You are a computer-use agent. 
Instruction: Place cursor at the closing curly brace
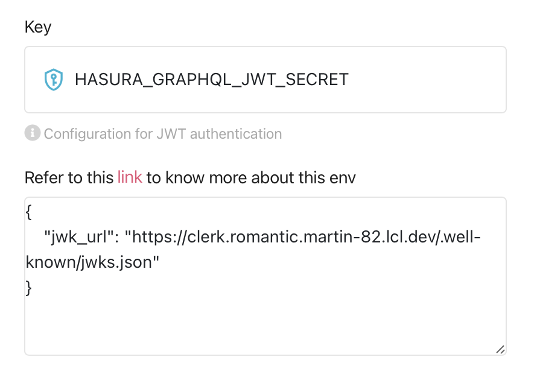point(29,288)
